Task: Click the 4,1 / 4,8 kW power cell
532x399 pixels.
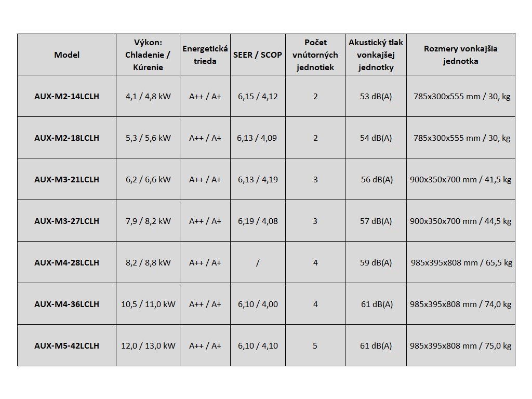Action: click(148, 97)
